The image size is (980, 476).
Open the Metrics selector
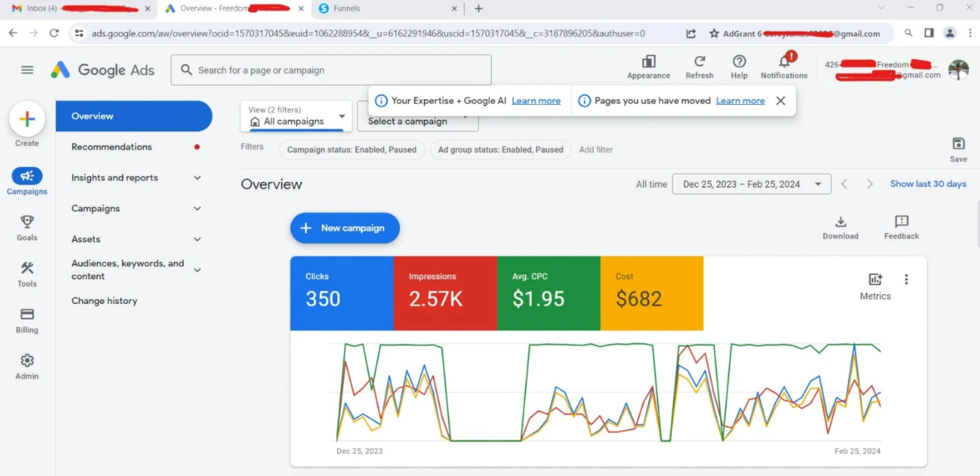pyautogui.click(x=875, y=286)
